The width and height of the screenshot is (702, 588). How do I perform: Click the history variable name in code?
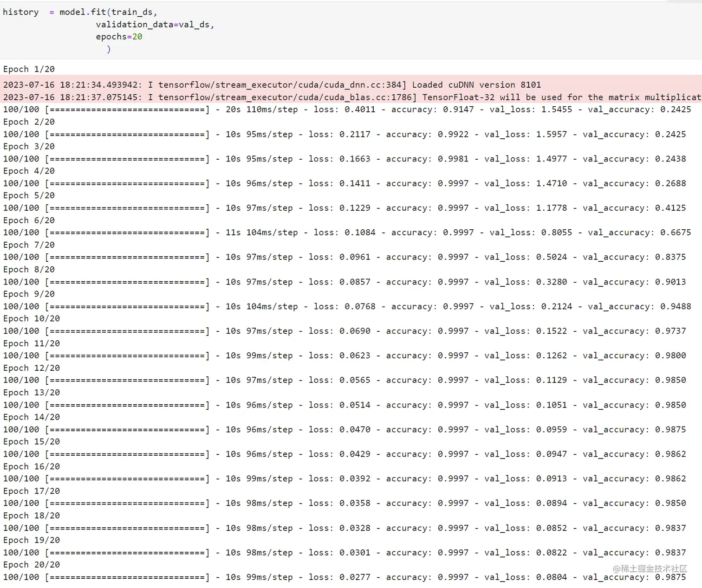click(20, 12)
